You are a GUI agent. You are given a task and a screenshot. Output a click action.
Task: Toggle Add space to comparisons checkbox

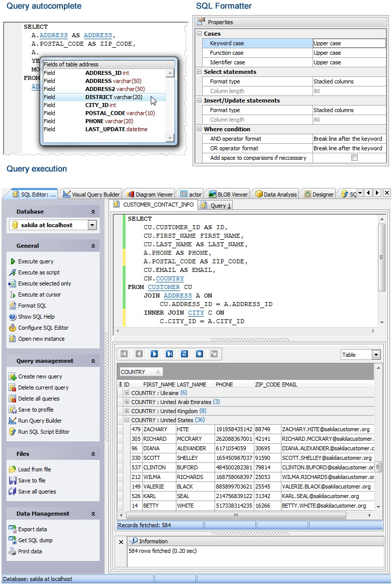pyautogui.click(x=354, y=158)
